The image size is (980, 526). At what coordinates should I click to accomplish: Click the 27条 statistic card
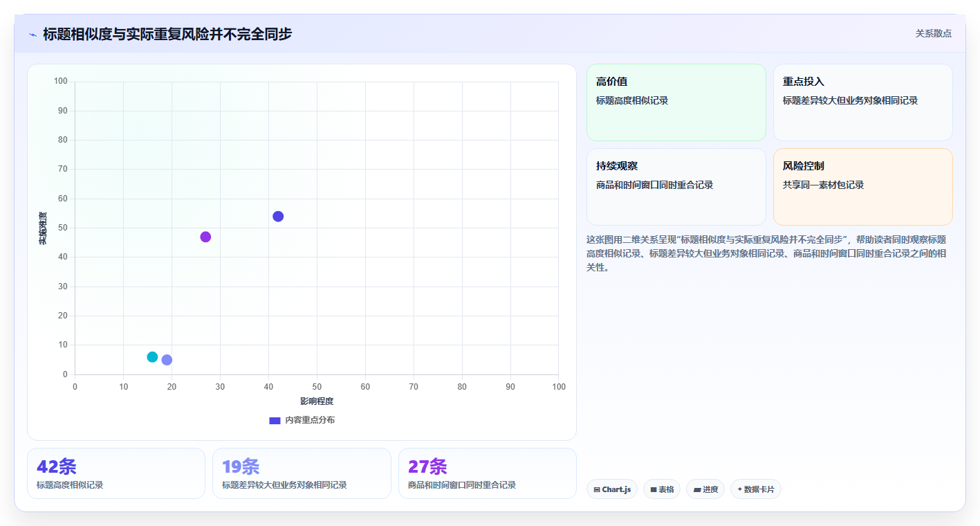point(488,473)
